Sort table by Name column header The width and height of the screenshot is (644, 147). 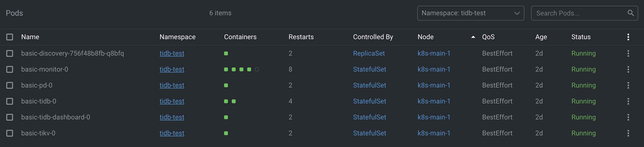(30, 37)
